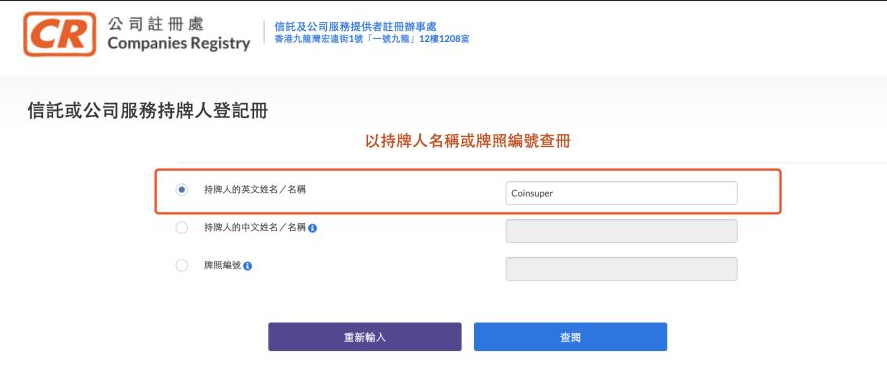The image size is (887, 383).
Task: Click the 公司註冊處 Chinese header text
Action: tap(155, 24)
